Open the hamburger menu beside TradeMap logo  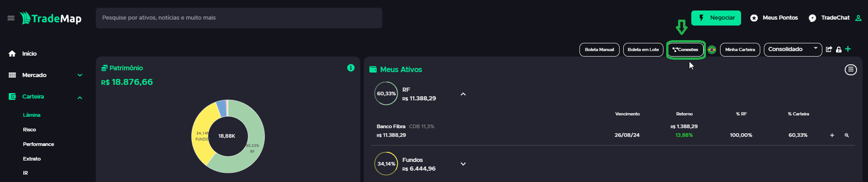(11, 18)
